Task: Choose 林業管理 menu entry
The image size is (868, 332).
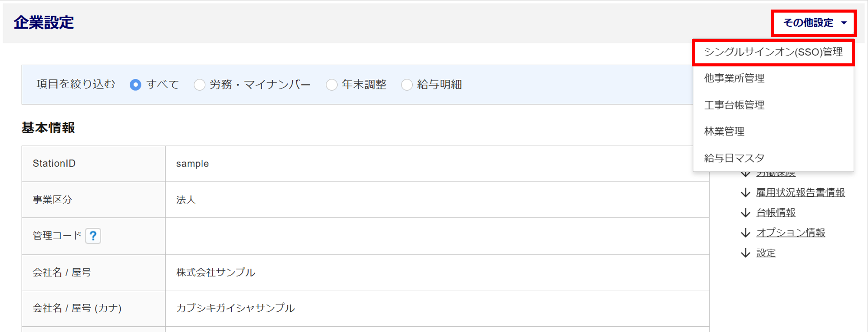Action: tap(724, 131)
